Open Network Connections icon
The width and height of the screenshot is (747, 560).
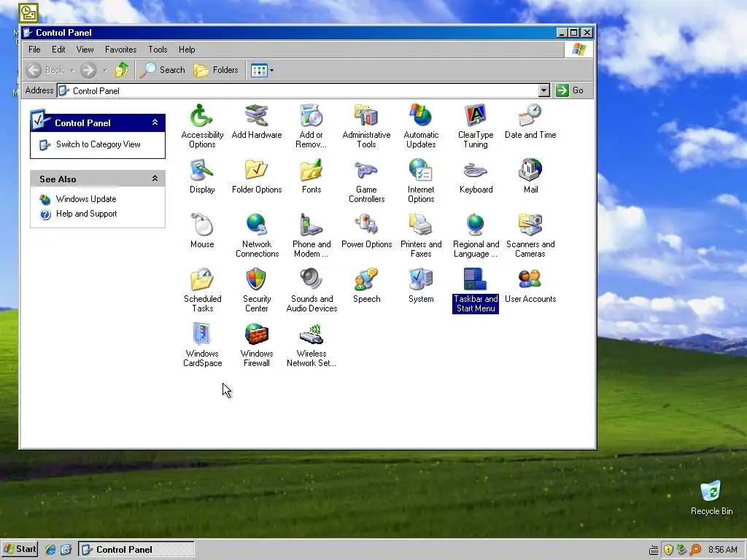tap(256, 225)
